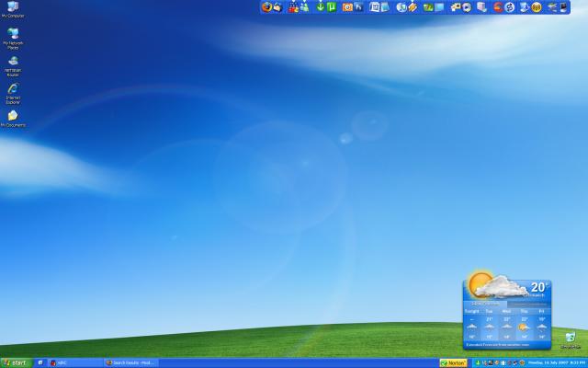Open the red circular dock icon

point(498,7)
